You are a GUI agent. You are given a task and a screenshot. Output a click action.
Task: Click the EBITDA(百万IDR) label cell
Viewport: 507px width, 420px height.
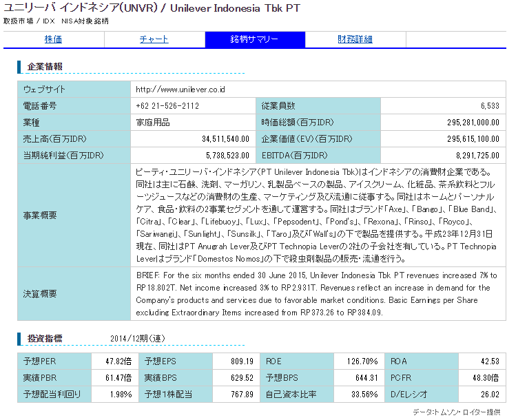[x=318, y=156]
